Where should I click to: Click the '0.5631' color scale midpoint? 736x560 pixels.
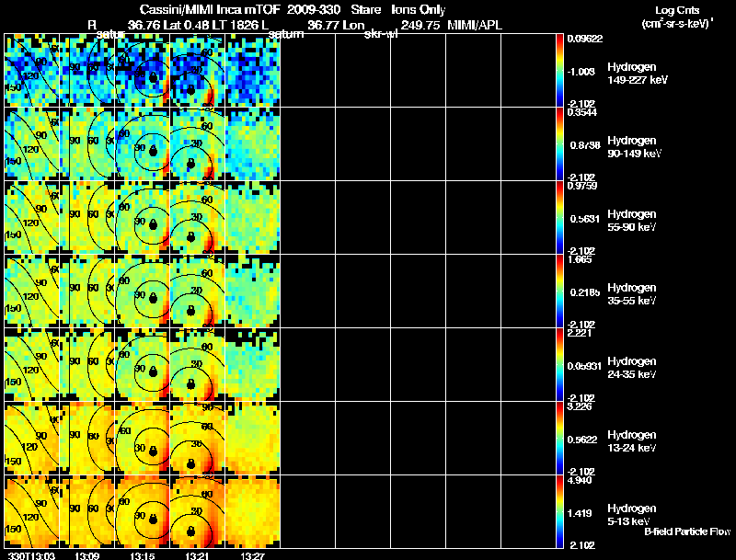coord(584,219)
